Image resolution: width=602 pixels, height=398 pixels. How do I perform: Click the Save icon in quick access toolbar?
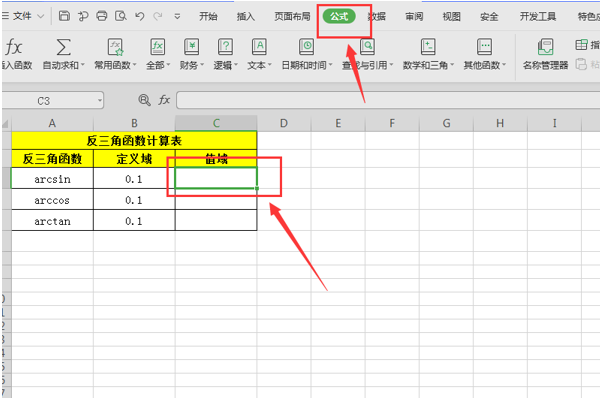tap(64, 16)
